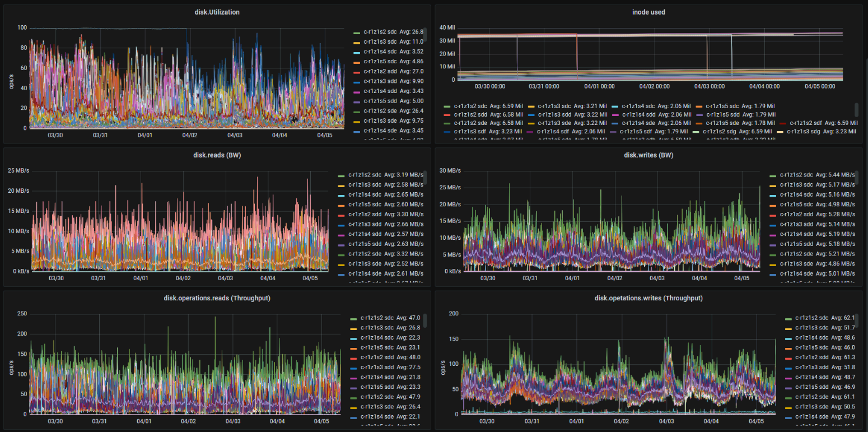Open the disk.reads (BW) panel title menu
Screen dimensions: 868x432
217,155
